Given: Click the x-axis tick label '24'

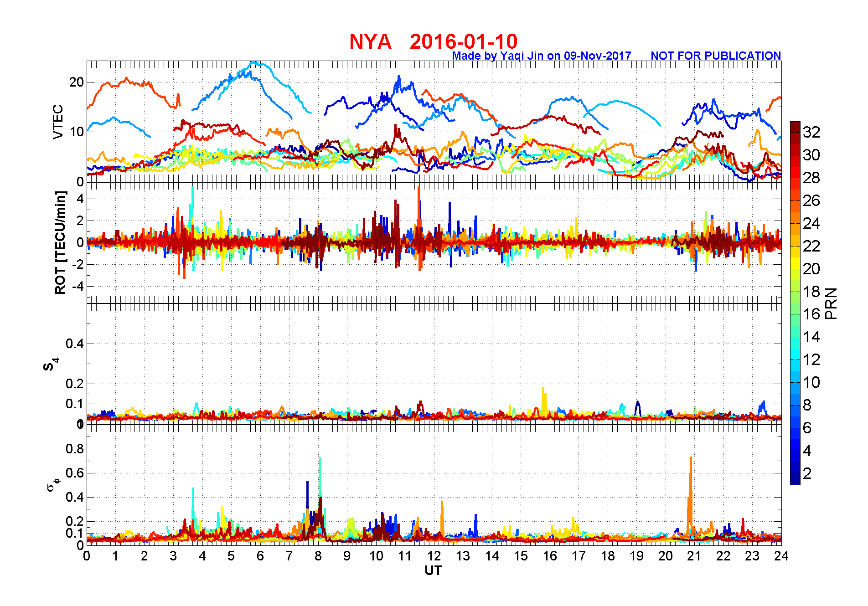Looking at the screenshot, I should click(781, 556).
